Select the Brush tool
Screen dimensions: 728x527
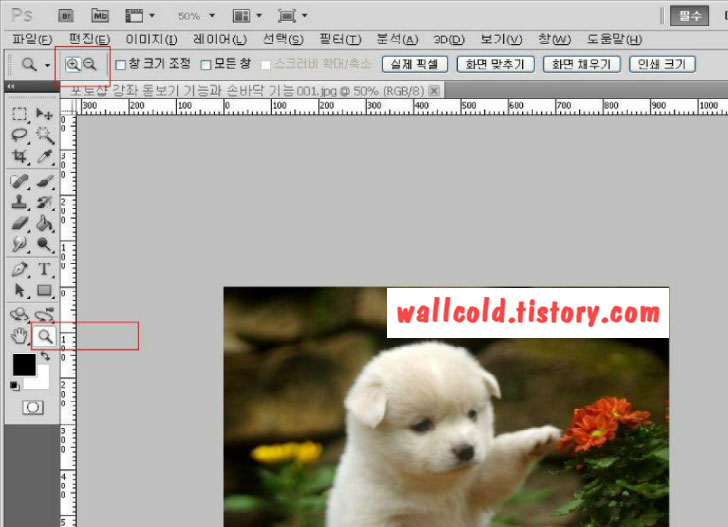(x=45, y=181)
